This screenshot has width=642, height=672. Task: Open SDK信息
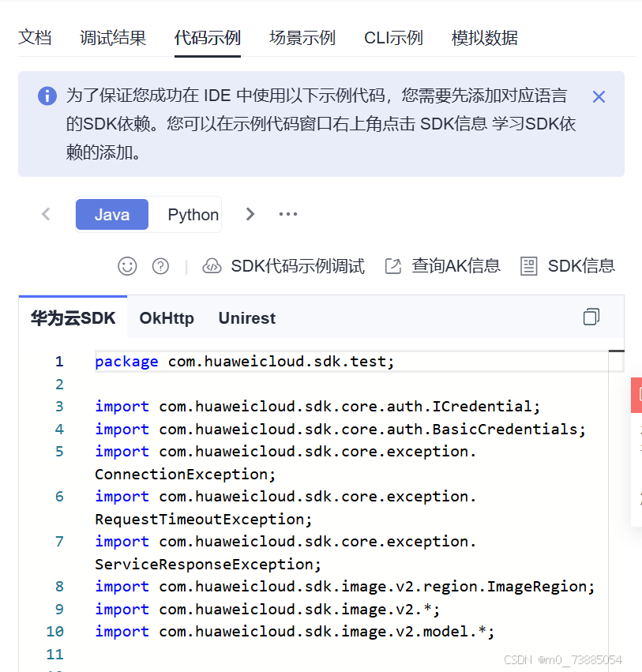click(x=581, y=266)
